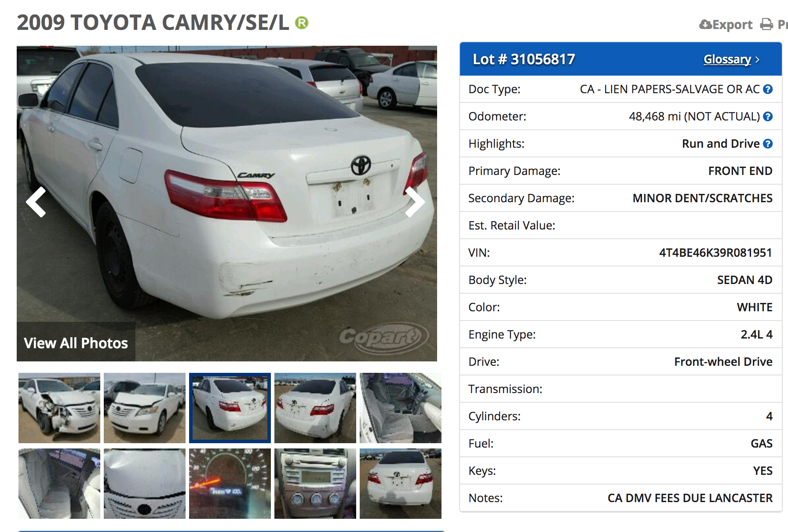Click the printer icon

[x=766, y=24]
